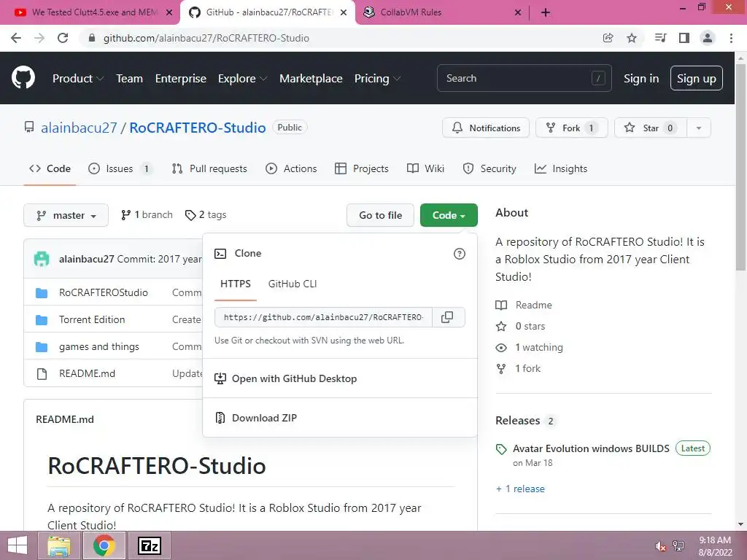This screenshot has width=747, height=560.
Task: Click the network tray icon
Action: (678, 546)
